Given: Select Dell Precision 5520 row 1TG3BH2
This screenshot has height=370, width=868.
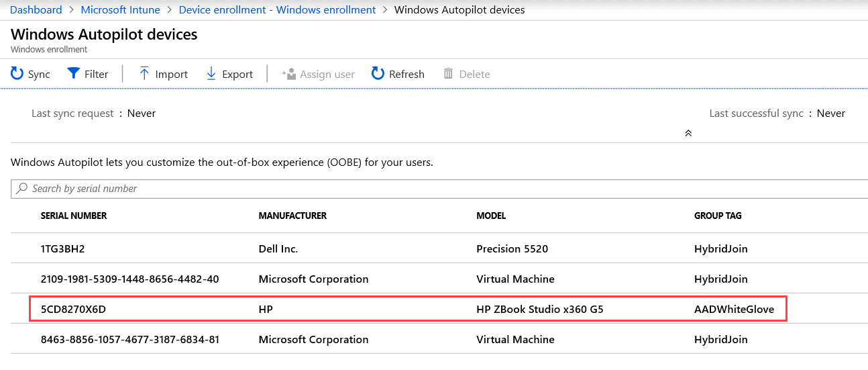Looking at the screenshot, I should coord(439,248).
